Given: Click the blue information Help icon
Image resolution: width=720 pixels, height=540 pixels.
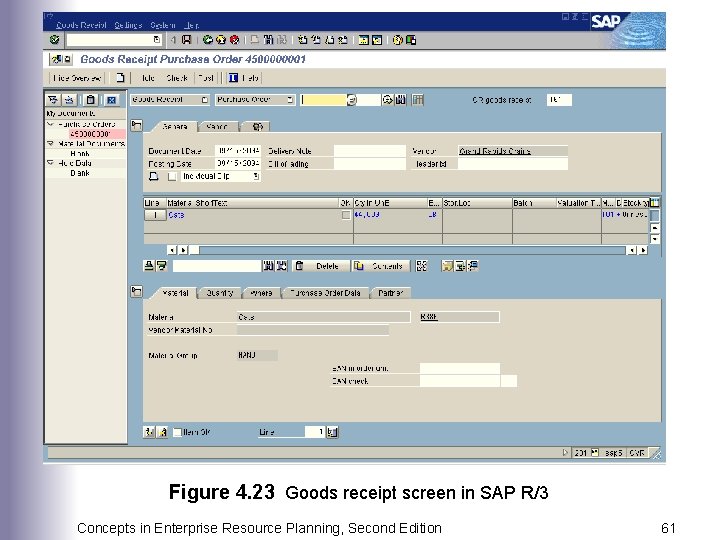Looking at the screenshot, I should pos(233,78).
